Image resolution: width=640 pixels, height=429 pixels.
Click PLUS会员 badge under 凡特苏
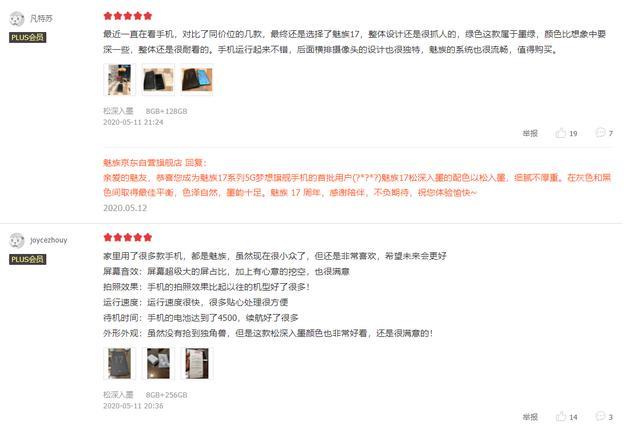click(27, 38)
